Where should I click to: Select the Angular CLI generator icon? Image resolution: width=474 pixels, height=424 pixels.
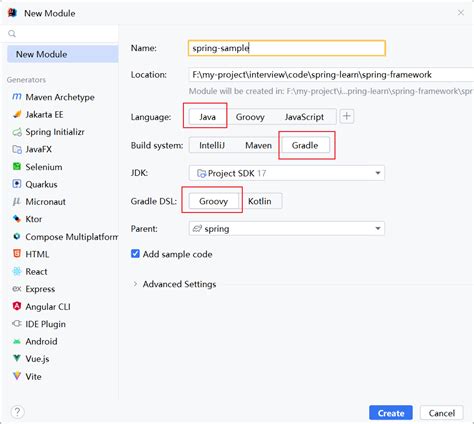click(17, 306)
